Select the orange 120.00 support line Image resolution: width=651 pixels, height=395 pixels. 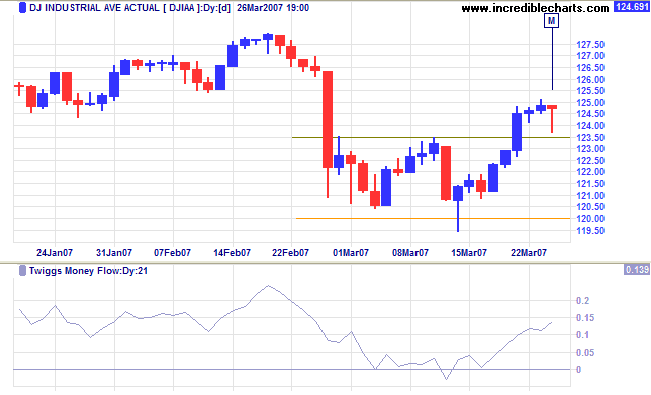click(432, 218)
